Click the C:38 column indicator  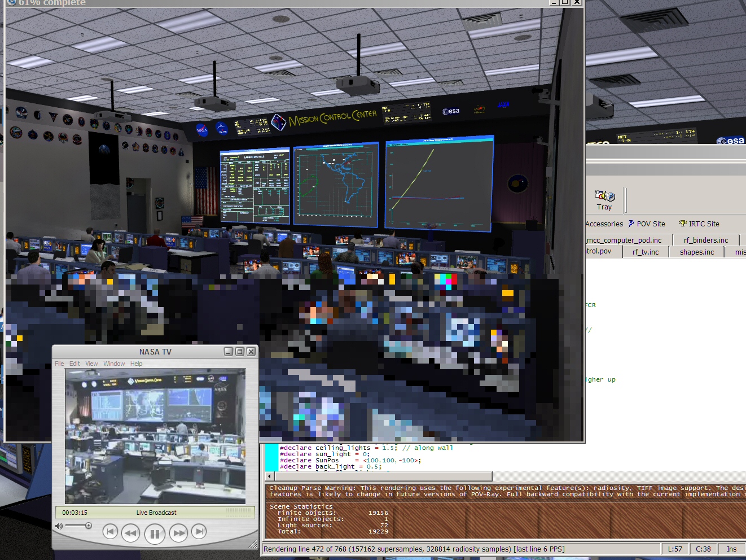pyautogui.click(x=703, y=549)
